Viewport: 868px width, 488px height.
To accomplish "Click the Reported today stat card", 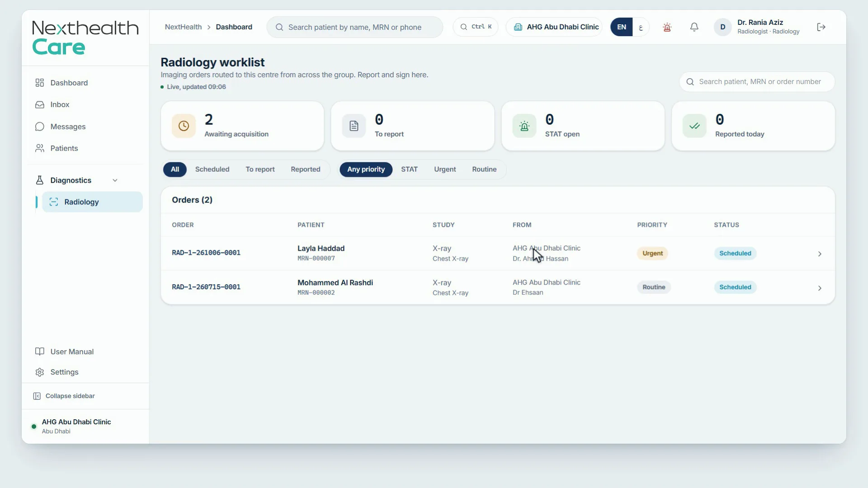I will pos(753,126).
